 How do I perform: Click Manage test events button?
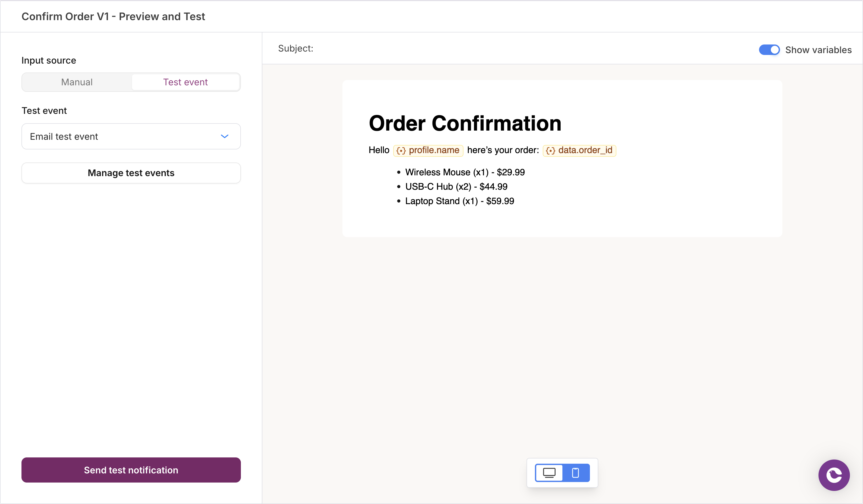pyautogui.click(x=131, y=173)
